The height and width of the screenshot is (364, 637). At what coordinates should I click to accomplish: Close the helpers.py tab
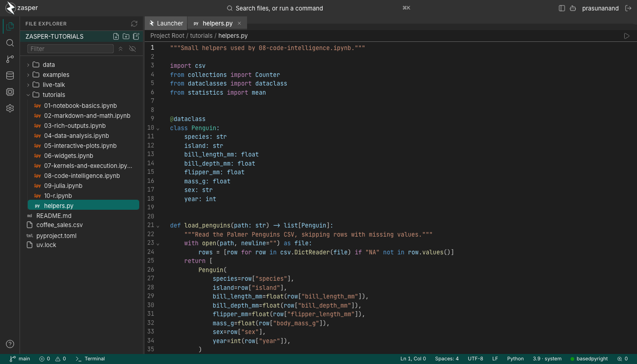239,23
